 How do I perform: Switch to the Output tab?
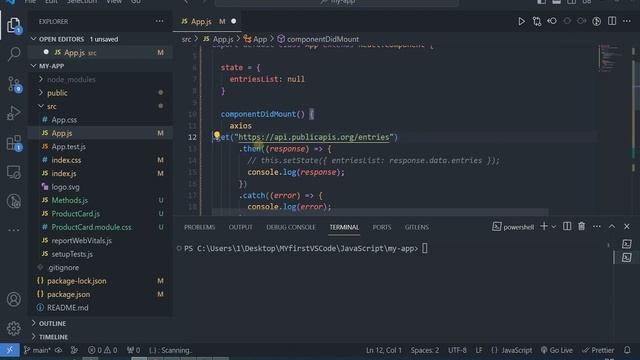(x=240, y=227)
